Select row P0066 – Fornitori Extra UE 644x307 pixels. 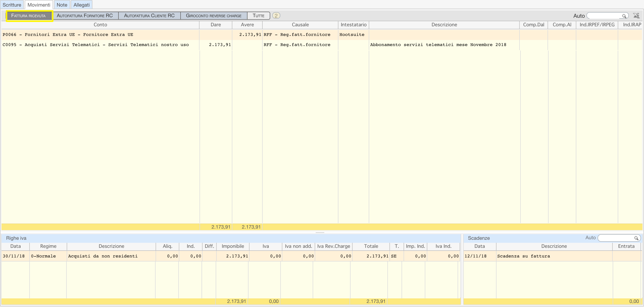pyautogui.click(x=321, y=35)
